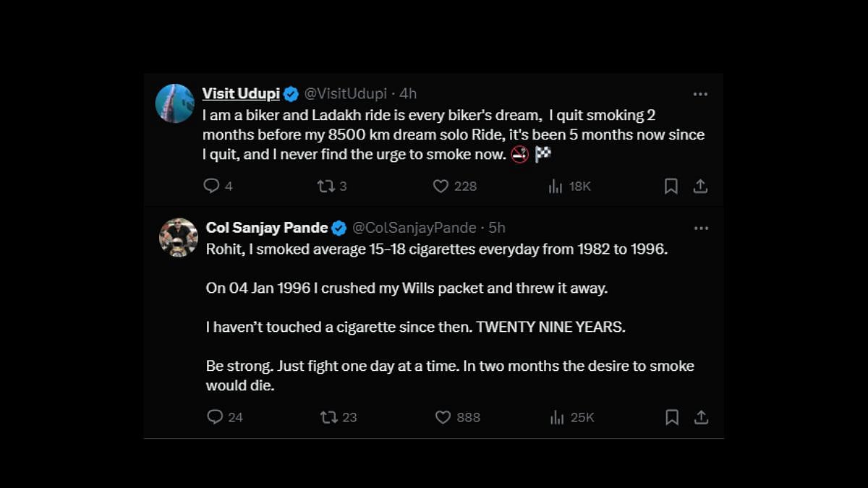
Task: Bookmark the Visit Udupi tweet
Action: (671, 186)
